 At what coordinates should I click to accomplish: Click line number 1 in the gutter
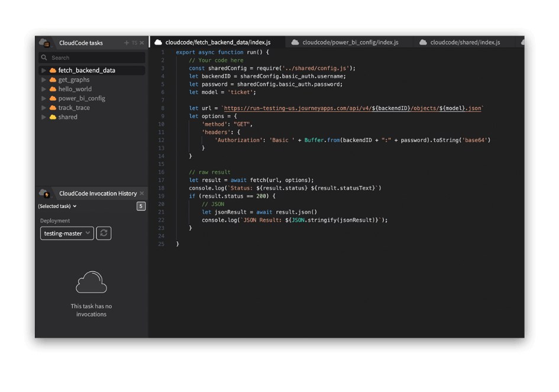(x=163, y=53)
